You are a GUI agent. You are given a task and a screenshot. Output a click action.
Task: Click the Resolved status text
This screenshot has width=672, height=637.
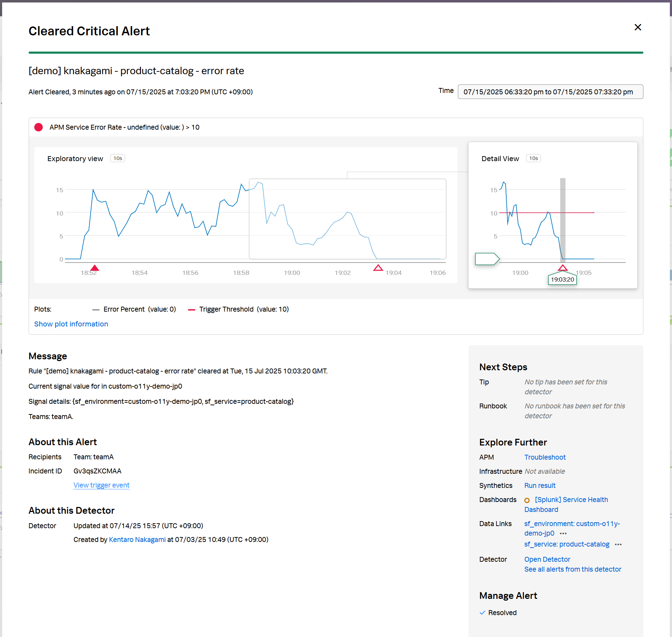pyautogui.click(x=502, y=613)
